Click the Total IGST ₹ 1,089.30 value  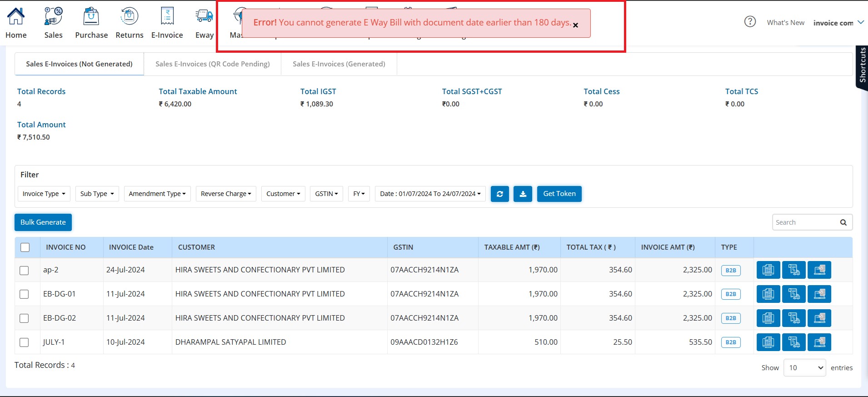point(317,104)
